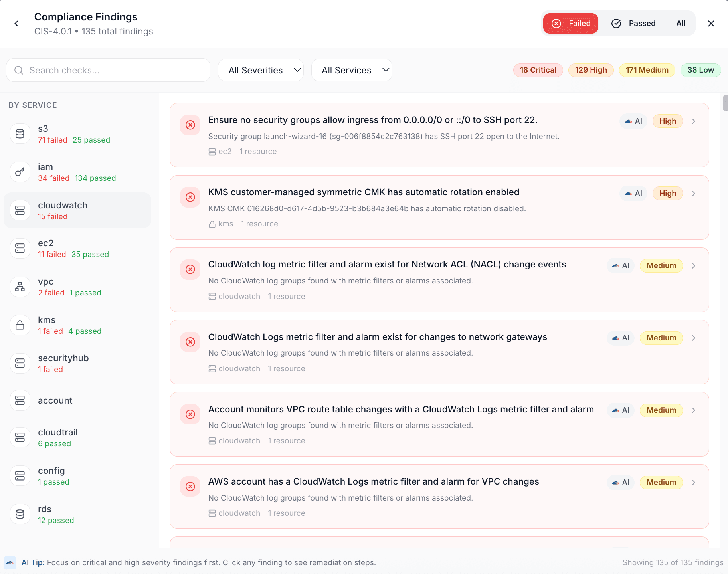Click the kms lock icon

(20, 325)
